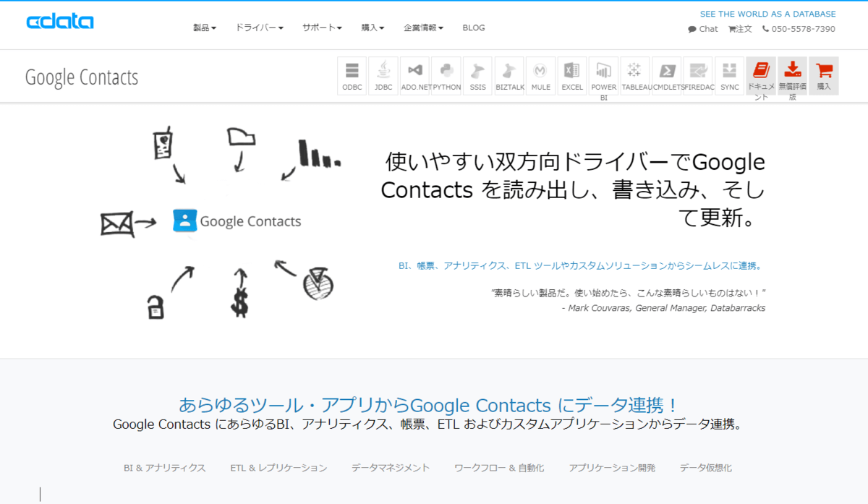
Task: Expand the 企業情報 dropdown menu
Action: point(424,28)
